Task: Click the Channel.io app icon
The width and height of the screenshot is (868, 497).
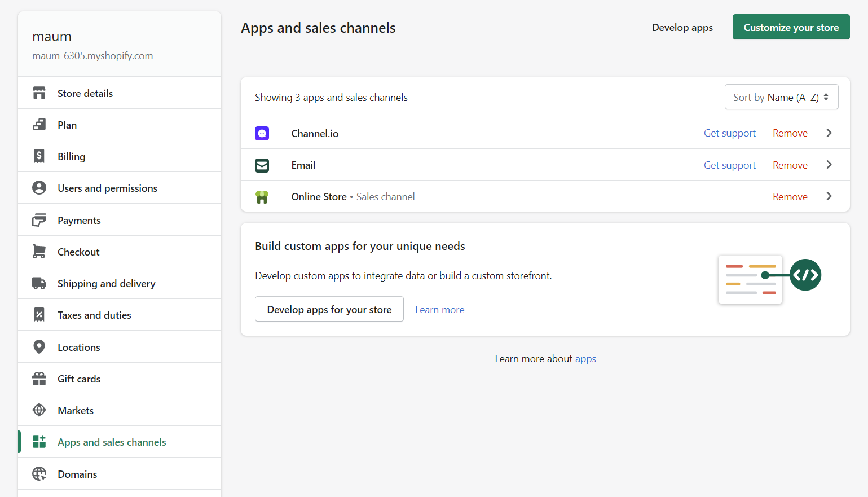Action: click(x=262, y=133)
